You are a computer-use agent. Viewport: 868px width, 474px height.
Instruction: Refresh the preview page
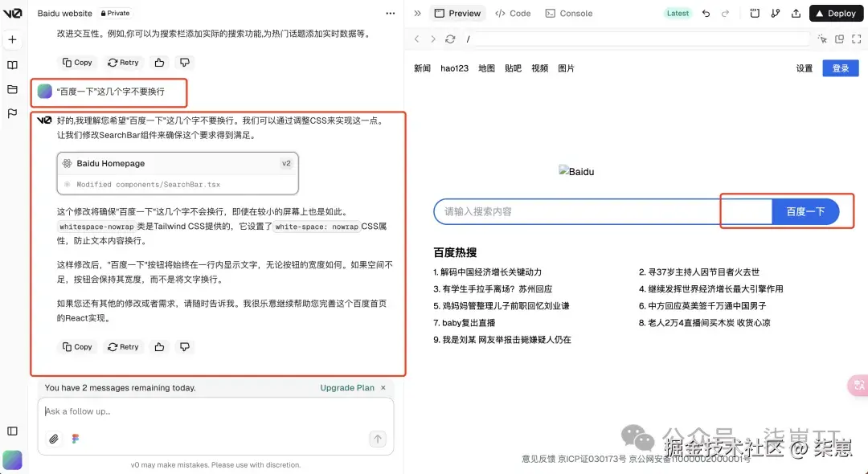(x=450, y=39)
